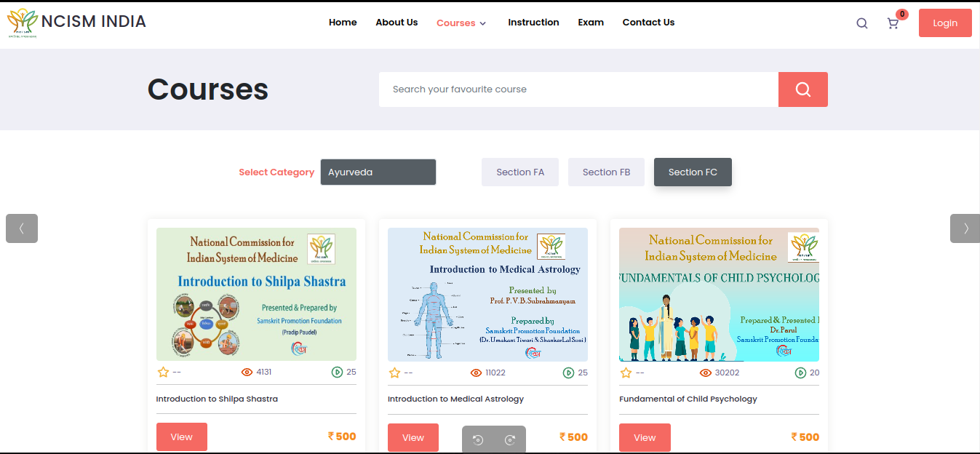Click the views eye icon on the Shilpa Shastra card
This screenshot has height=454, width=980.
[x=247, y=372]
